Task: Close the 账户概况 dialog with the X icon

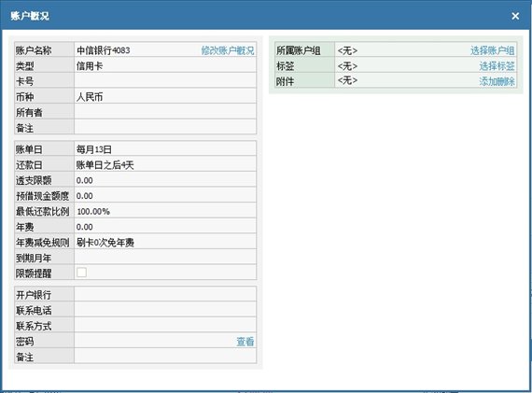Action: pos(515,16)
